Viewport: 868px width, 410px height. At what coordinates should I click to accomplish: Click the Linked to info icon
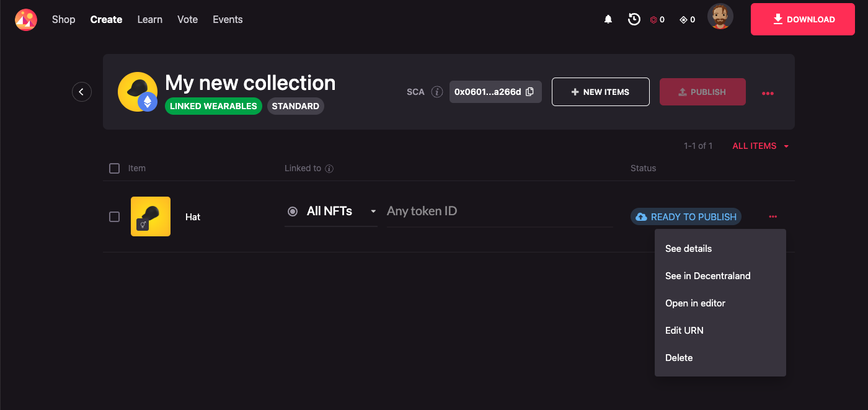330,169
